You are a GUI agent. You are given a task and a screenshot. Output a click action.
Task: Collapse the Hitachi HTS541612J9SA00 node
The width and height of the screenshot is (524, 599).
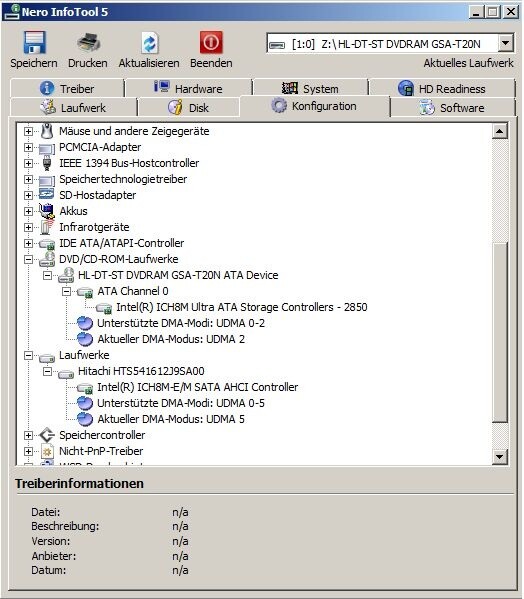47,371
